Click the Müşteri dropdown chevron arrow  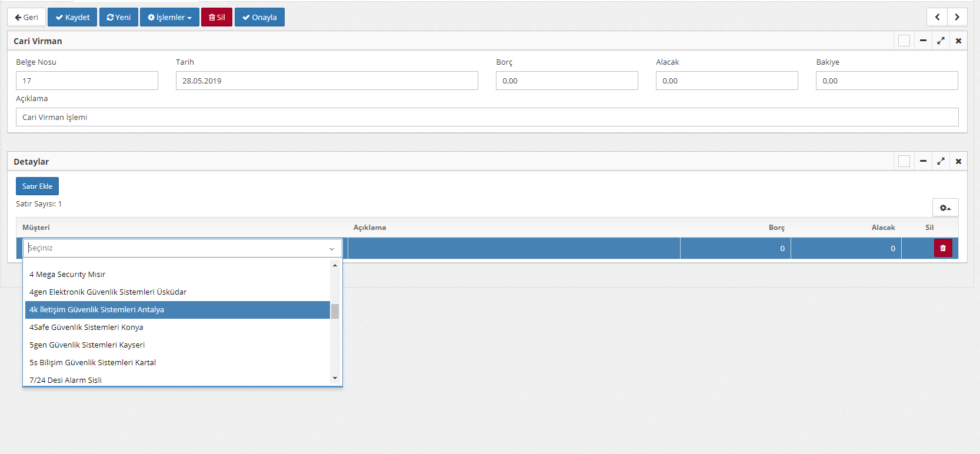pos(332,249)
